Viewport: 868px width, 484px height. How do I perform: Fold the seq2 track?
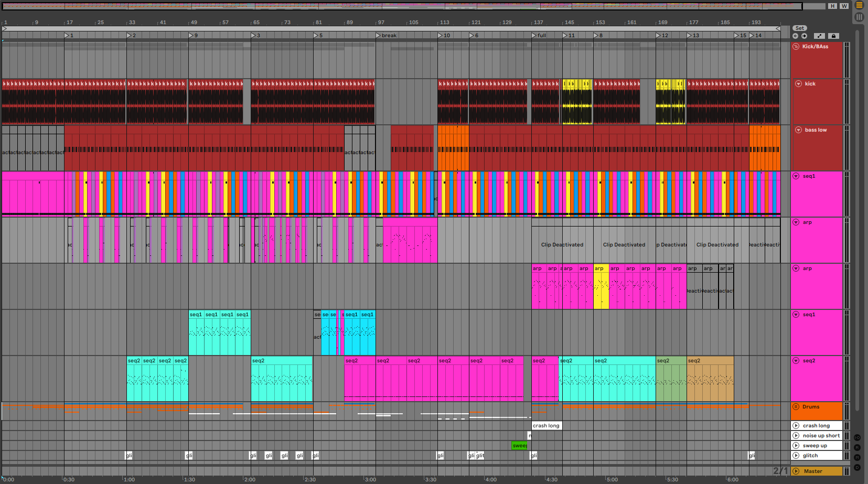(x=796, y=361)
